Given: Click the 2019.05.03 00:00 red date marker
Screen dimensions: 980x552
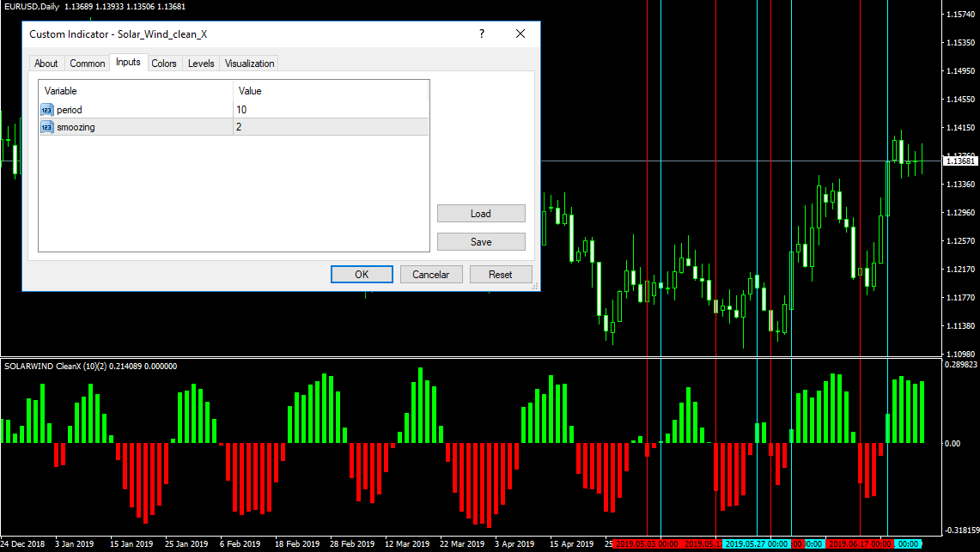Looking at the screenshot, I should [x=647, y=544].
